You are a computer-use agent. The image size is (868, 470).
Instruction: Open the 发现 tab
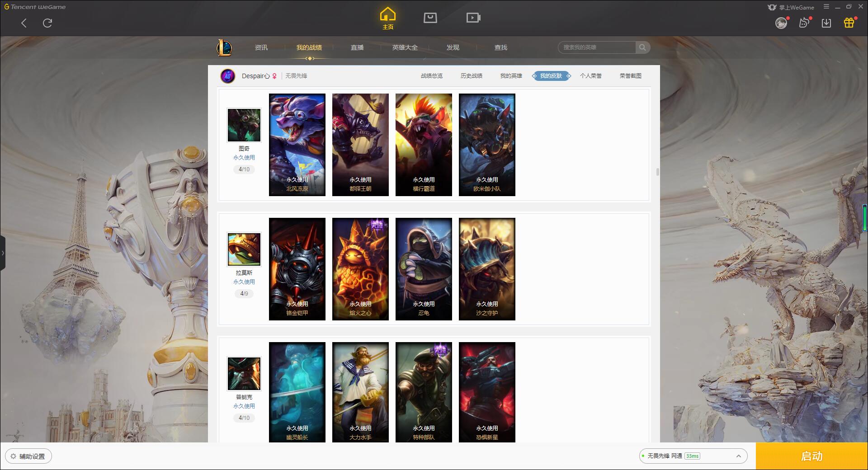(x=453, y=47)
